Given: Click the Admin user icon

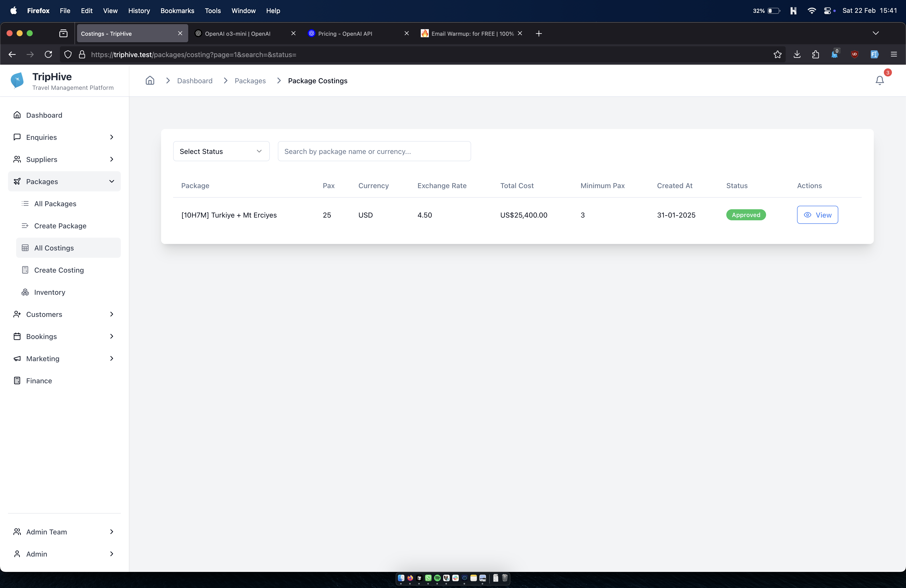Looking at the screenshot, I should [17, 554].
